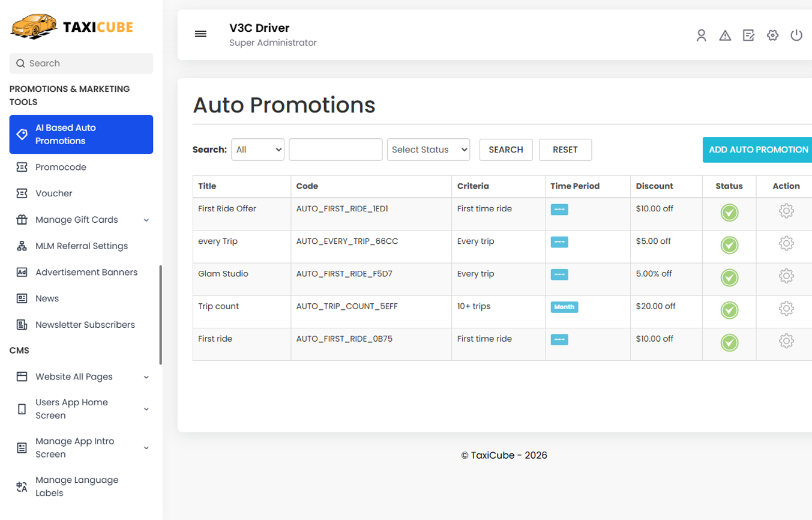
Task: Open the Select Status dropdown
Action: pyautogui.click(x=429, y=150)
